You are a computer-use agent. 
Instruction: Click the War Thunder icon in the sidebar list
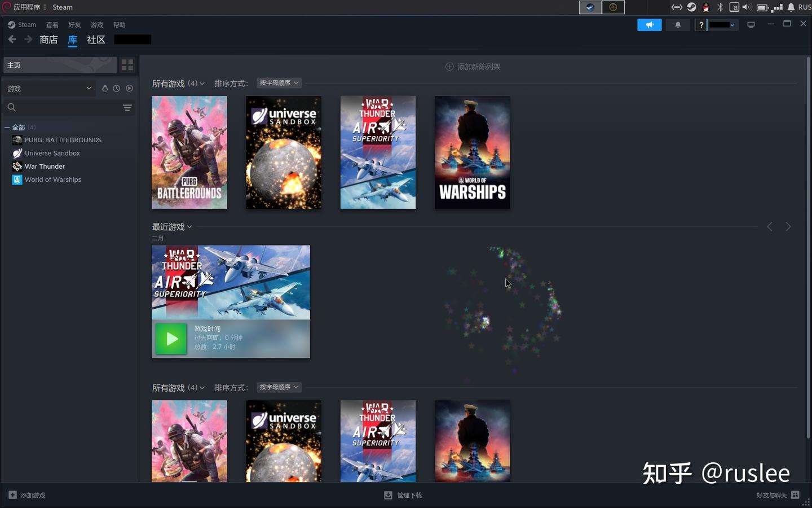pyautogui.click(x=17, y=167)
